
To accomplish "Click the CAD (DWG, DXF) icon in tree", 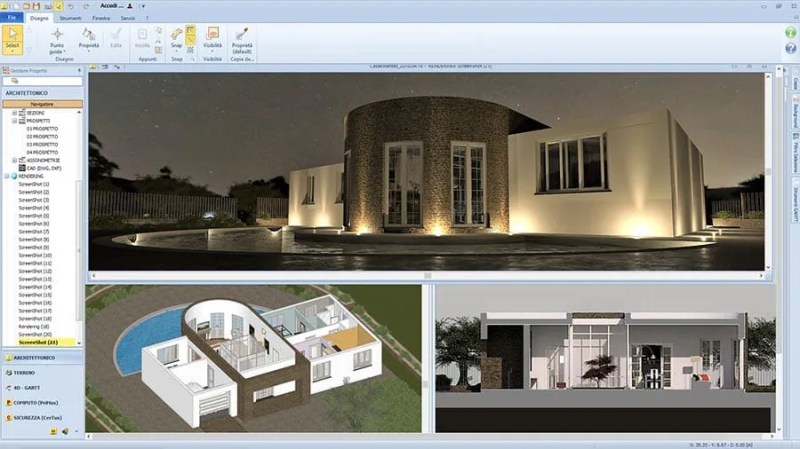I will (x=22, y=168).
